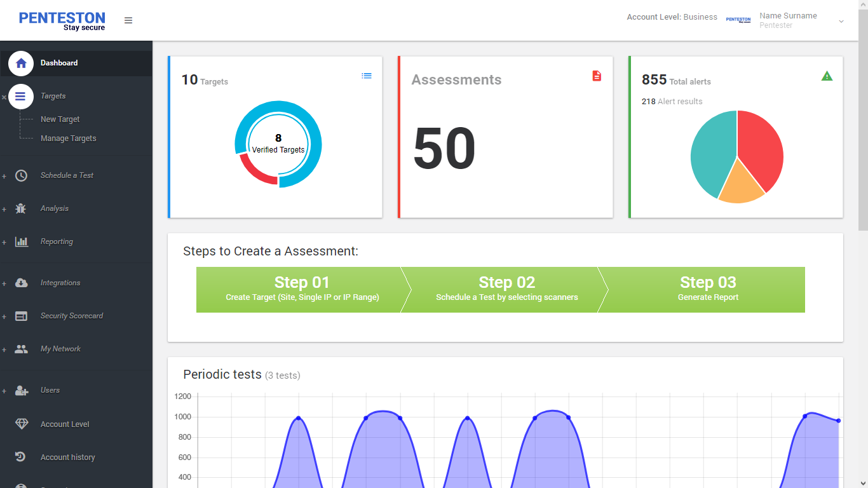The width and height of the screenshot is (868, 488).
Task: Click Step 02 Schedule a Test button
Action: (x=507, y=290)
